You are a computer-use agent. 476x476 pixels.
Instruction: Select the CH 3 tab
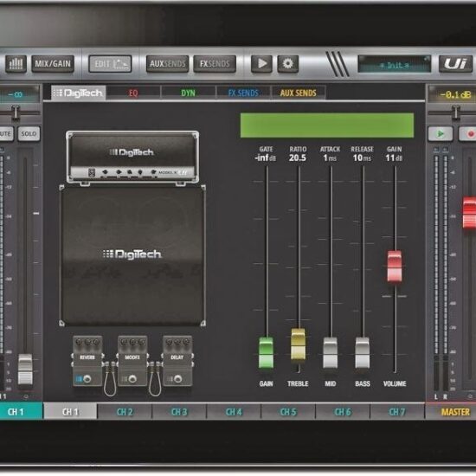click(179, 412)
